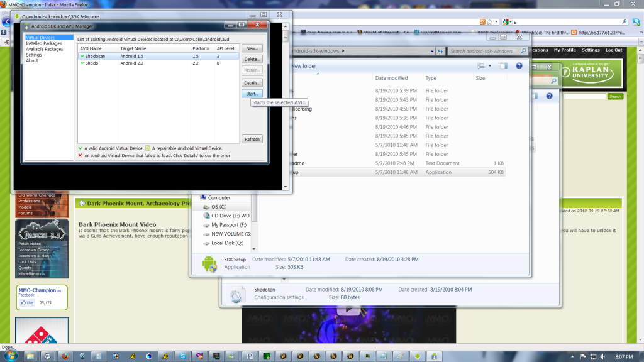
Task: Select OS (C:) drive in navigation pane
Action: tap(219, 206)
